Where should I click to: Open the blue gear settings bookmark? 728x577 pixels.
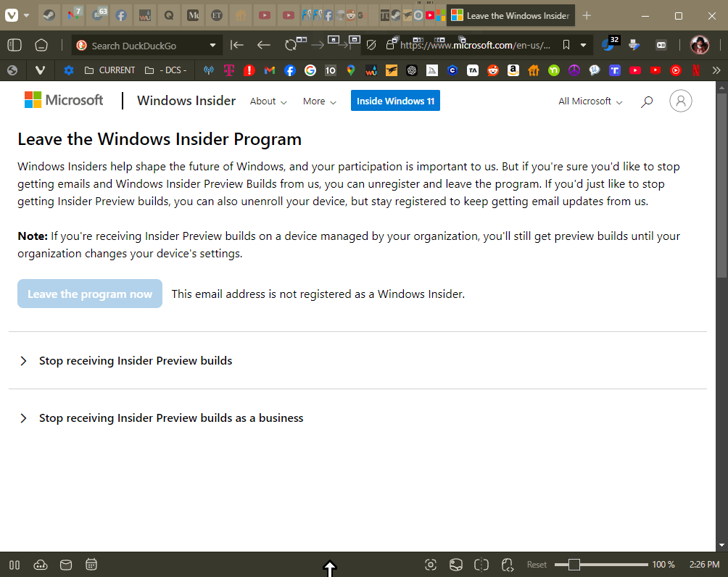coord(69,70)
